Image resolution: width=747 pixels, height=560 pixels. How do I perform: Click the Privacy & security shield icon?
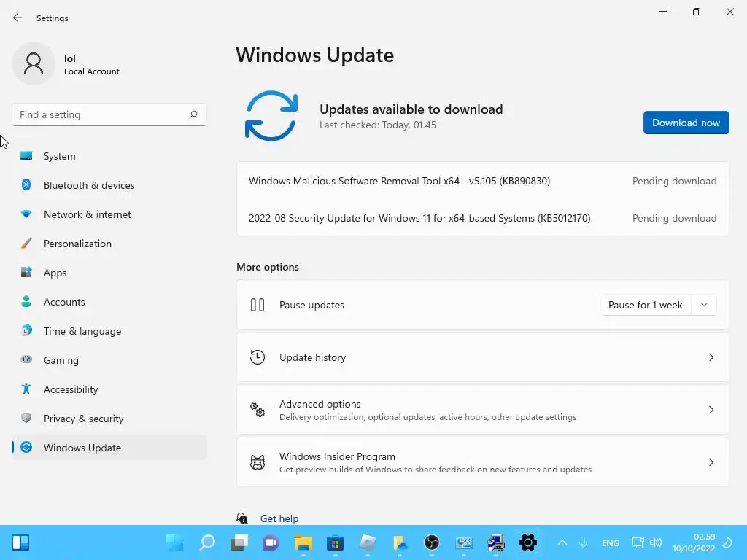(x=26, y=418)
